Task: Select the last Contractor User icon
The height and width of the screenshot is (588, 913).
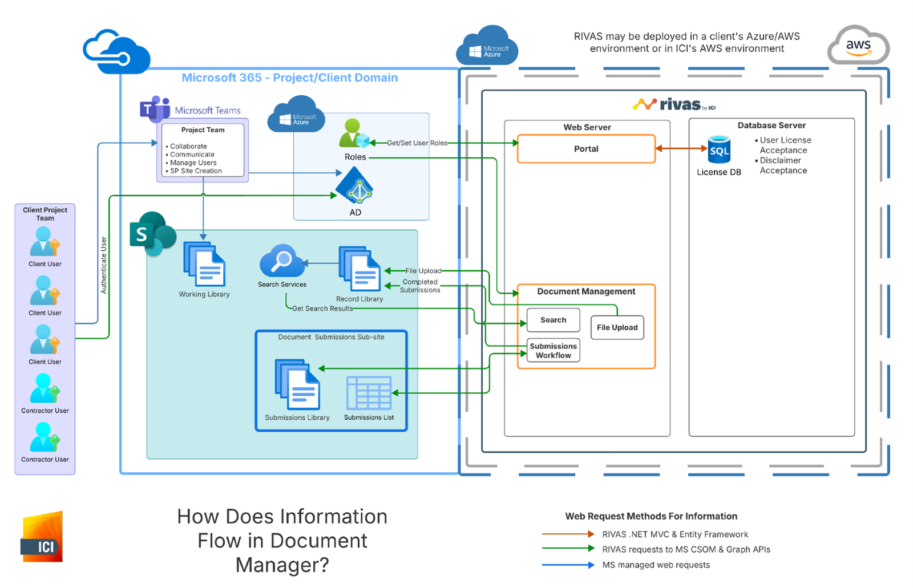Action: click(x=45, y=437)
